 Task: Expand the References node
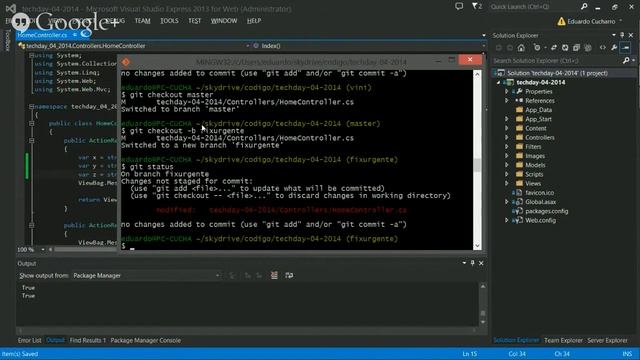(x=507, y=100)
